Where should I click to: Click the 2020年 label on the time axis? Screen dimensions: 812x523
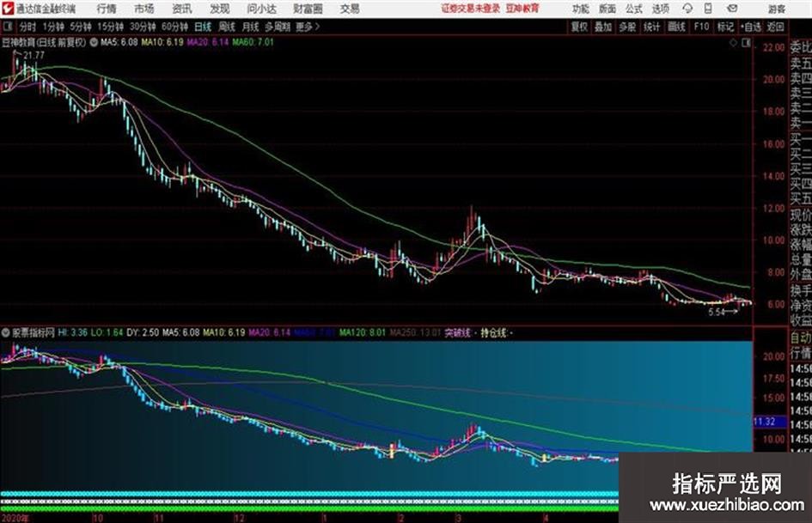(x=15, y=518)
